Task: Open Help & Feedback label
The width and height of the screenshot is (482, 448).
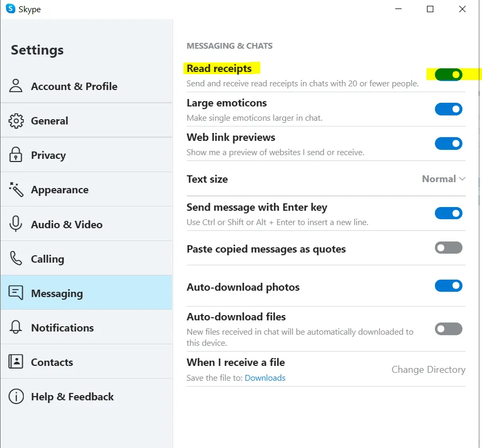Action: (x=72, y=397)
